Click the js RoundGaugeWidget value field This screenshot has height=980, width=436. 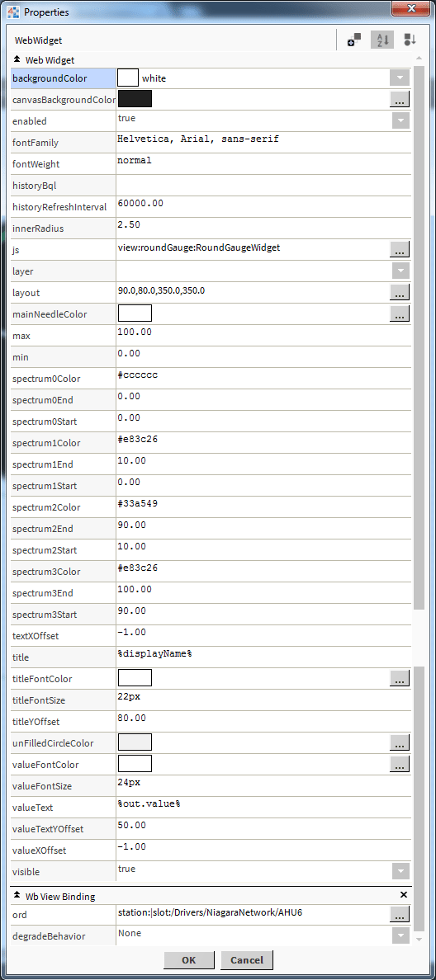pyautogui.click(x=252, y=249)
